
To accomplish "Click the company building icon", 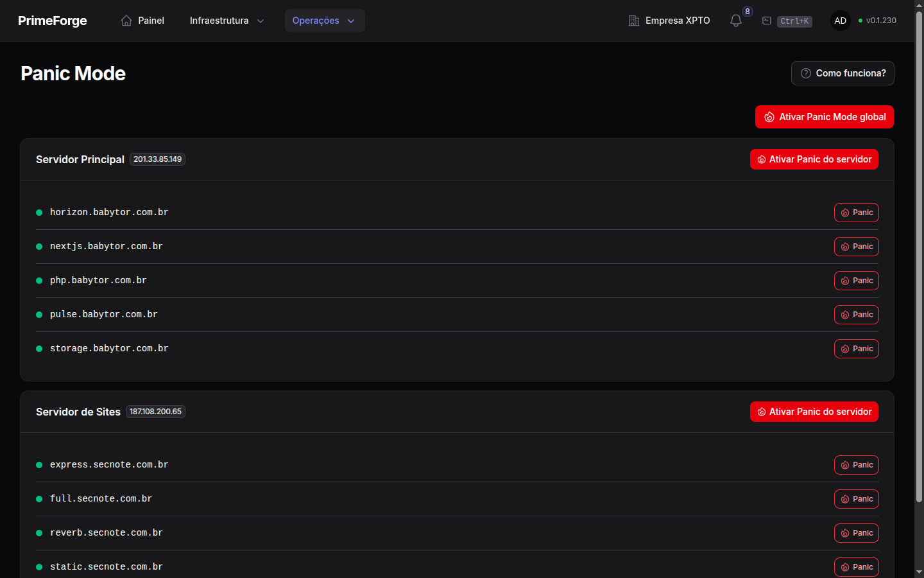I will pos(634,21).
